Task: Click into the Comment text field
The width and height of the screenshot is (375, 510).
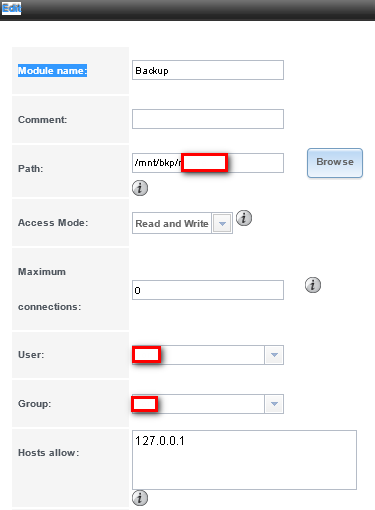Action: [x=208, y=119]
